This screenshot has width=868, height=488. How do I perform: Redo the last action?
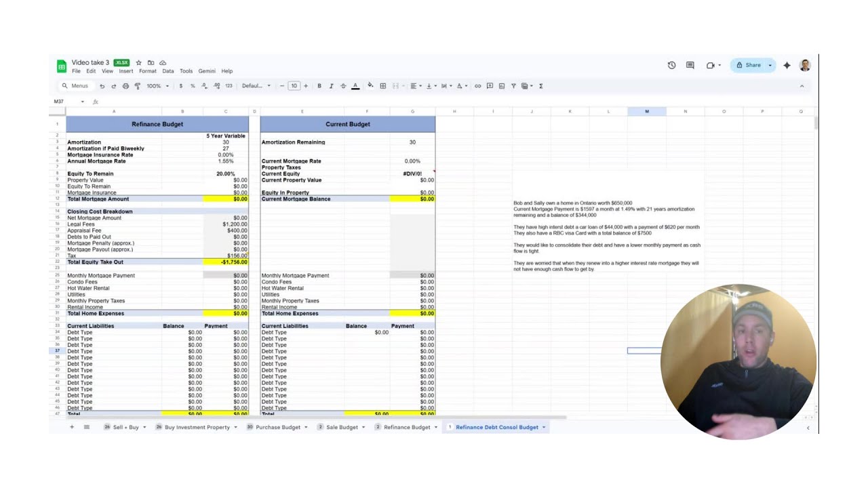[x=113, y=86]
